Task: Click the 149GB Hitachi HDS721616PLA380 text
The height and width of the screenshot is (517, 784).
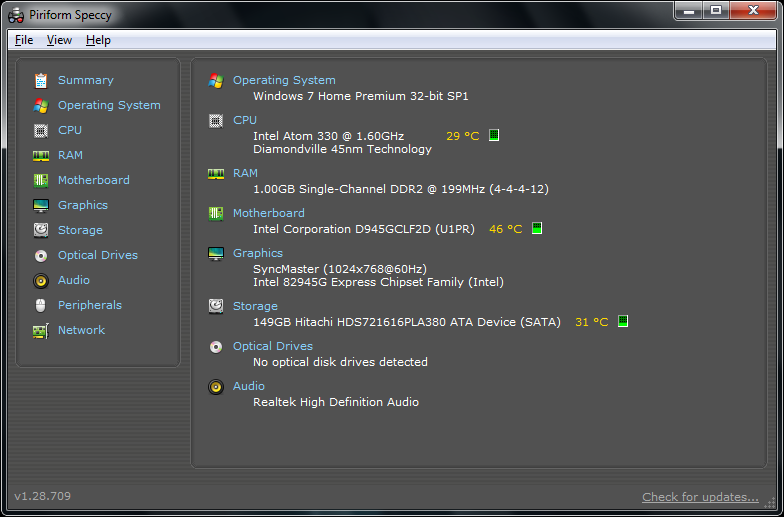Action: [407, 322]
